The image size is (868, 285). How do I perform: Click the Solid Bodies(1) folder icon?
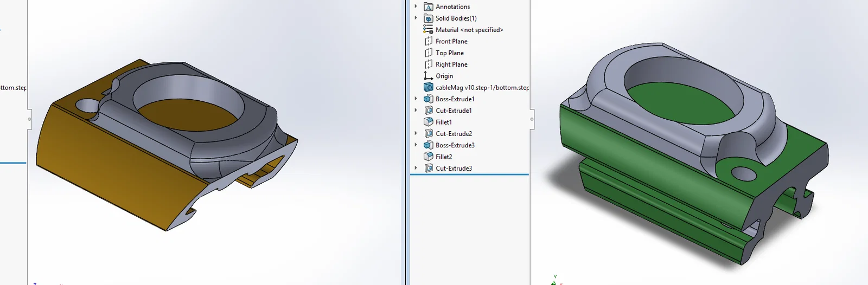(429, 18)
